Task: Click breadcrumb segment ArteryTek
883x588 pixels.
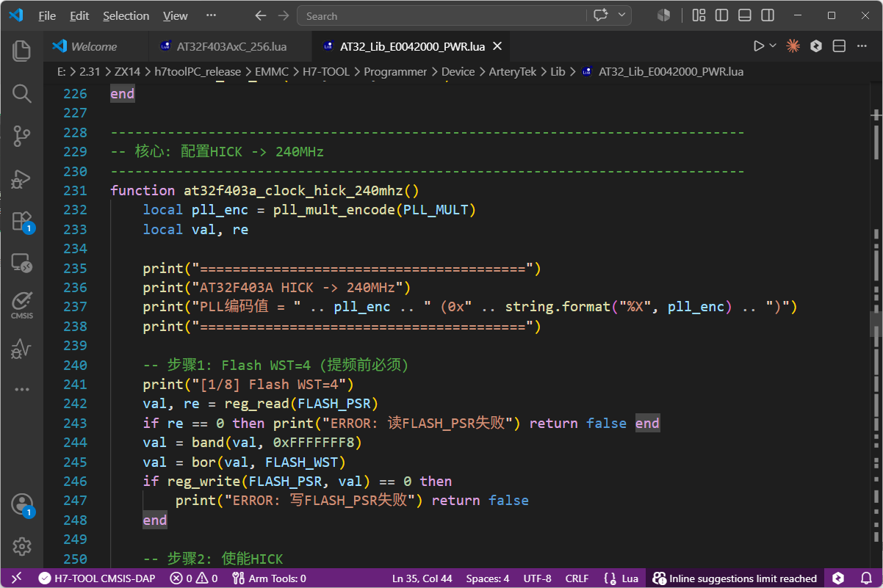Action: pos(513,72)
